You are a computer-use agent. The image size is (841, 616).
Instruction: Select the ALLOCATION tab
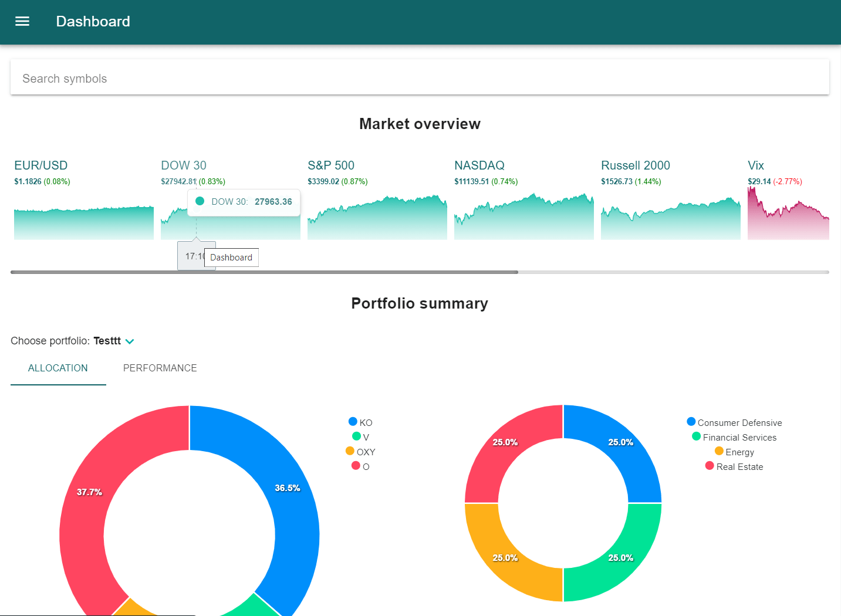click(58, 368)
